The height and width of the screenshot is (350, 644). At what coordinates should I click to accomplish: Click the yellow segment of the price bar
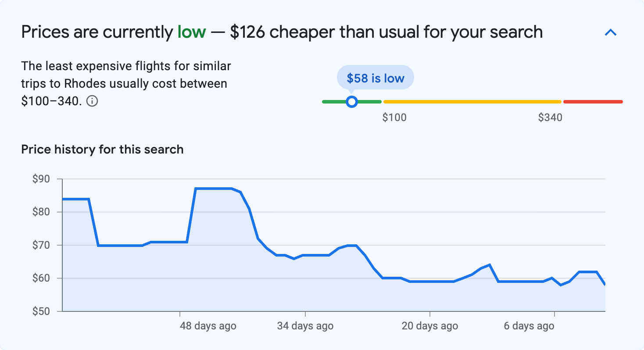pyautogui.click(x=472, y=101)
